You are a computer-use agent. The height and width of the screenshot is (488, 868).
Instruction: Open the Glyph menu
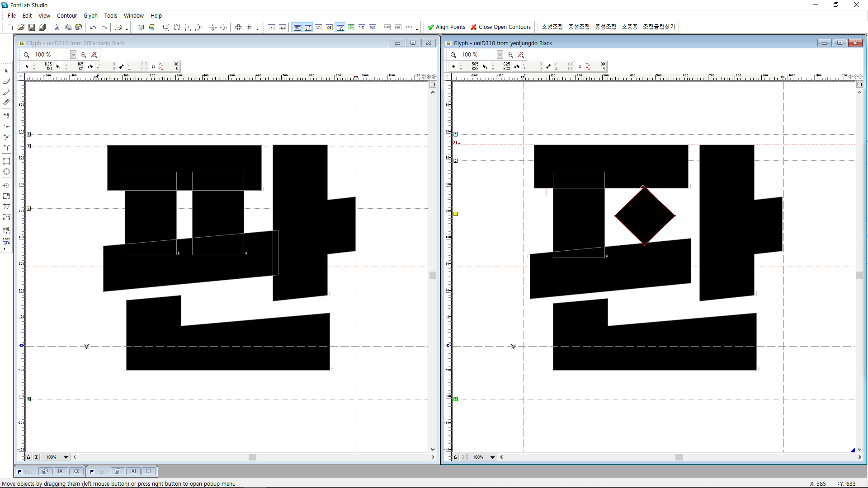pos(90,16)
